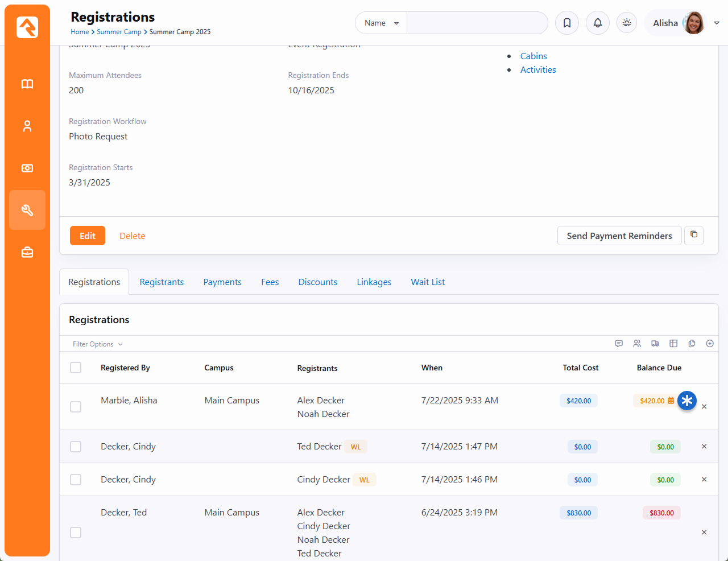Open the money icon in the sidebar
Screen dimensions: 728x561
click(x=27, y=168)
